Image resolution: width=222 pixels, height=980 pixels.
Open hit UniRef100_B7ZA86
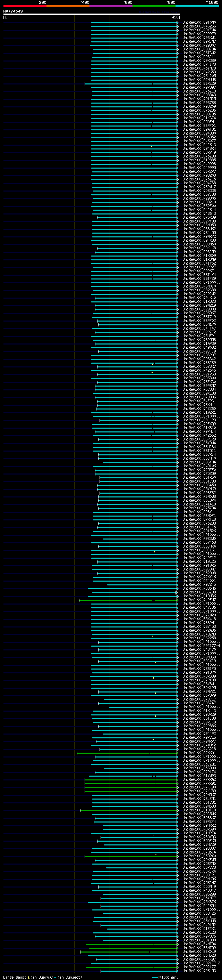coord(199,630)
